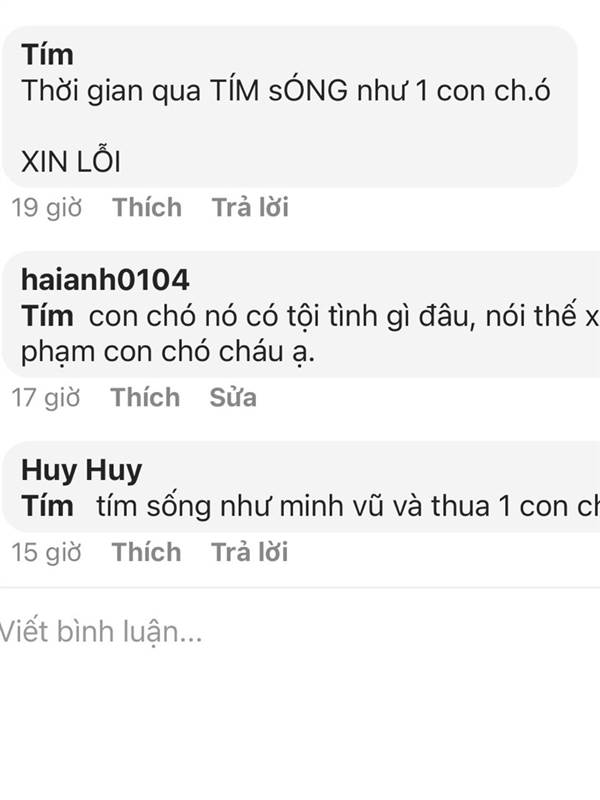Open the 17 giờ timestamp on haianh0104's comment

point(46,397)
